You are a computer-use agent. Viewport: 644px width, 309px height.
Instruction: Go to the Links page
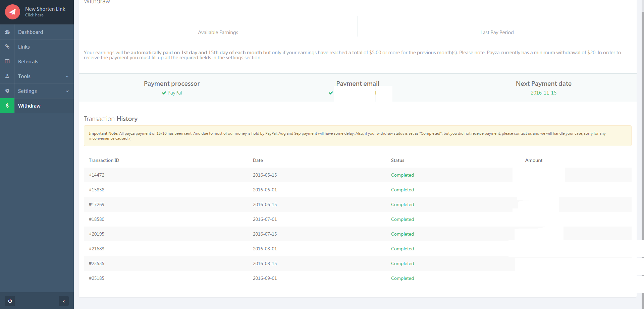point(24,47)
